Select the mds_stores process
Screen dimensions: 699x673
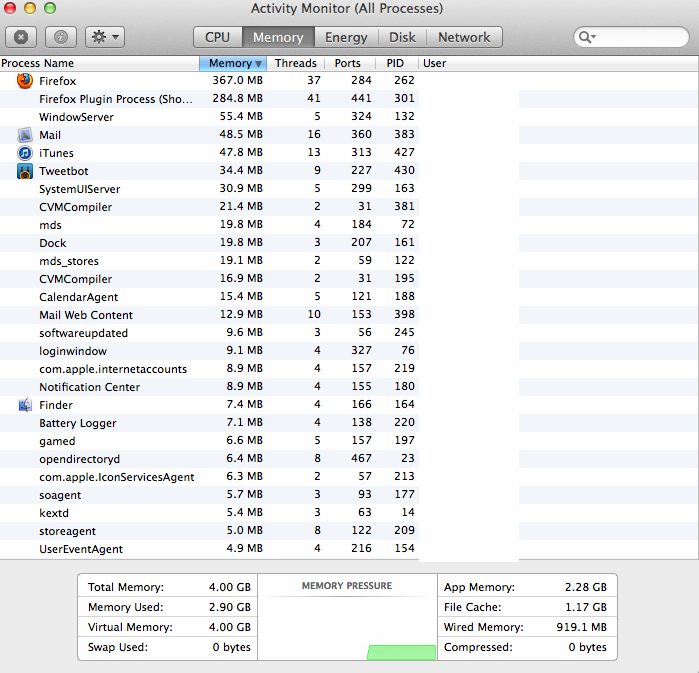click(350, 261)
